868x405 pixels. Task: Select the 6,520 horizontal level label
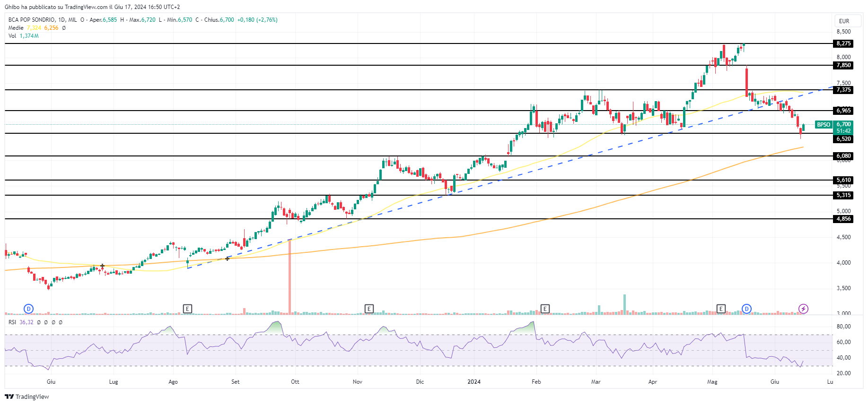coord(843,139)
